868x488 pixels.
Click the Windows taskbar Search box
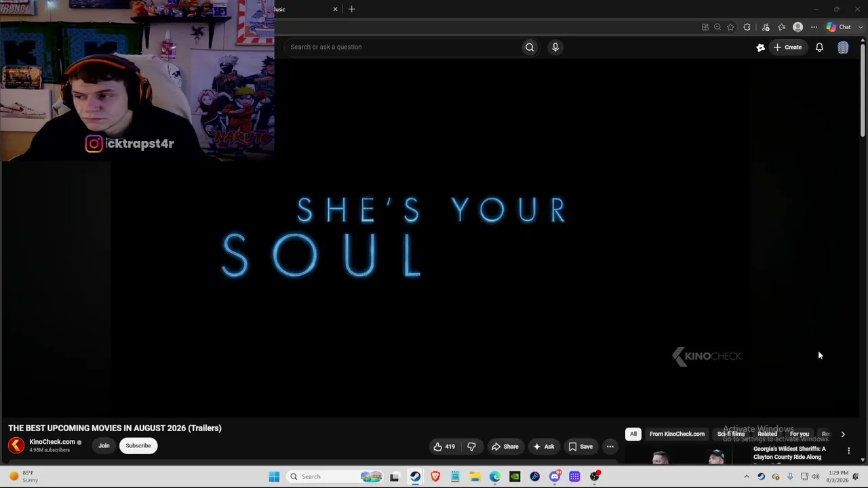[336, 476]
